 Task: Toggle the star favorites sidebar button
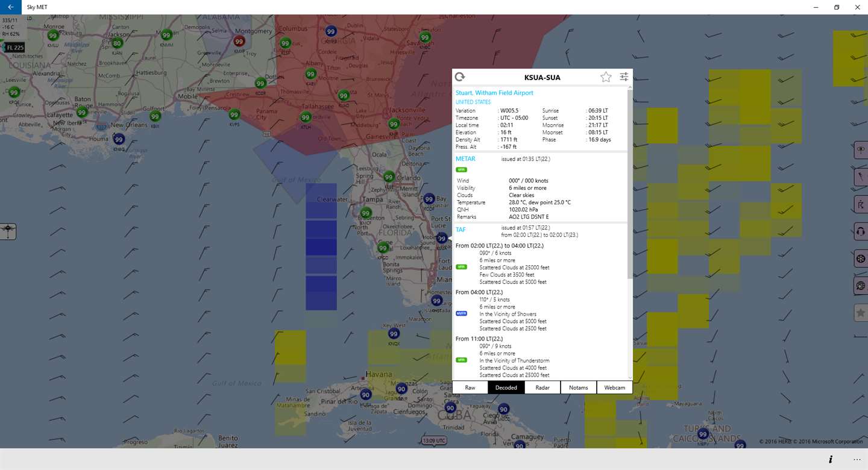click(x=861, y=313)
